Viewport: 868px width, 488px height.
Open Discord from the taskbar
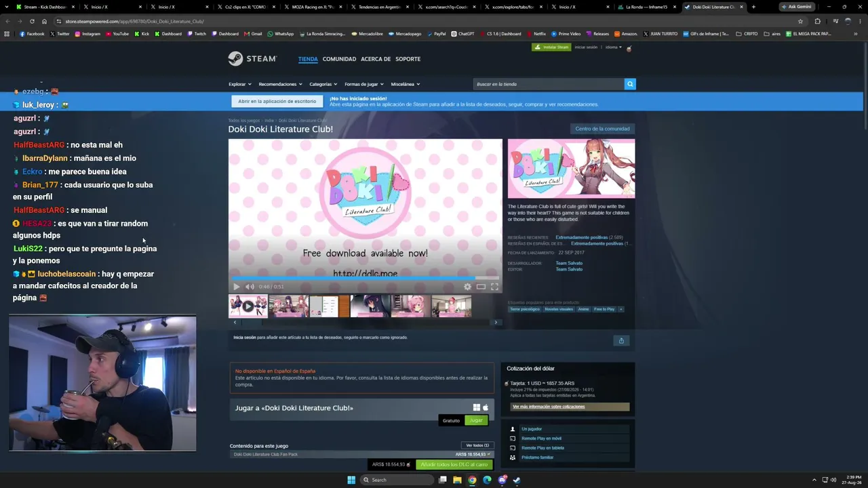(x=502, y=480)
